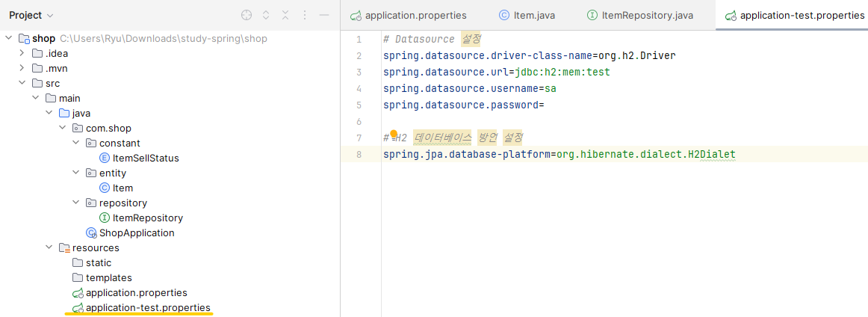This screenshot has height=317, width=868.
Task: Click the com.shop package icon
Action: pyautogui.click(x=78, y=129)
